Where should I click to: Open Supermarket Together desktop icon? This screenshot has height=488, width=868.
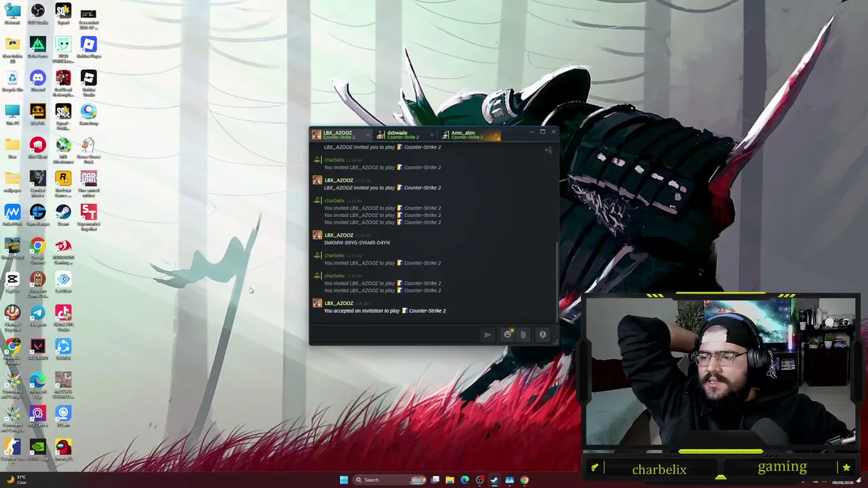tap(88, 218)
